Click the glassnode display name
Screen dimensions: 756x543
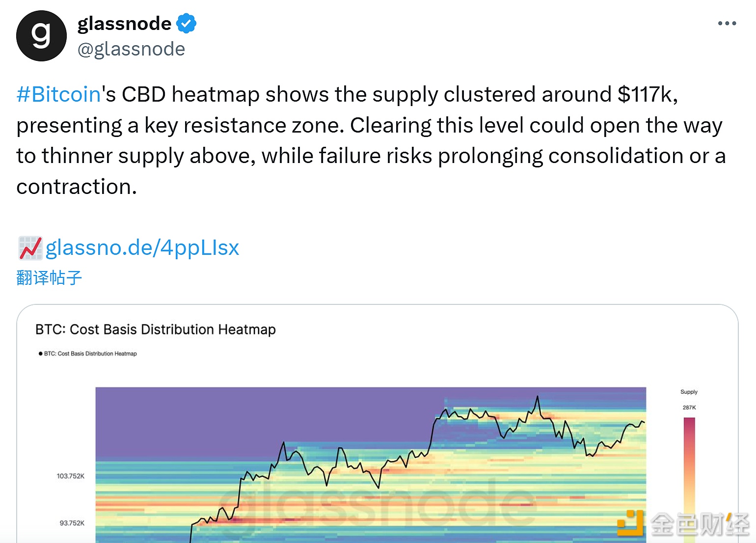click(124, 23)
